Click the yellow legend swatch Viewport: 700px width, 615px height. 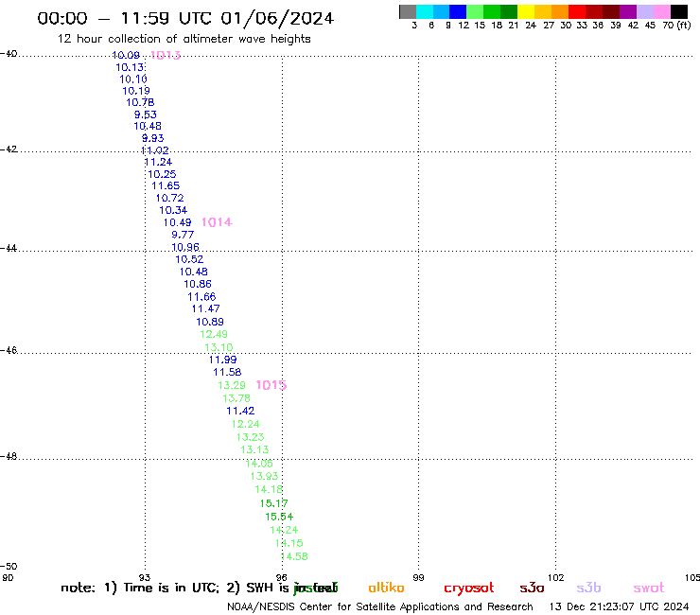click(x=526, y=11)
